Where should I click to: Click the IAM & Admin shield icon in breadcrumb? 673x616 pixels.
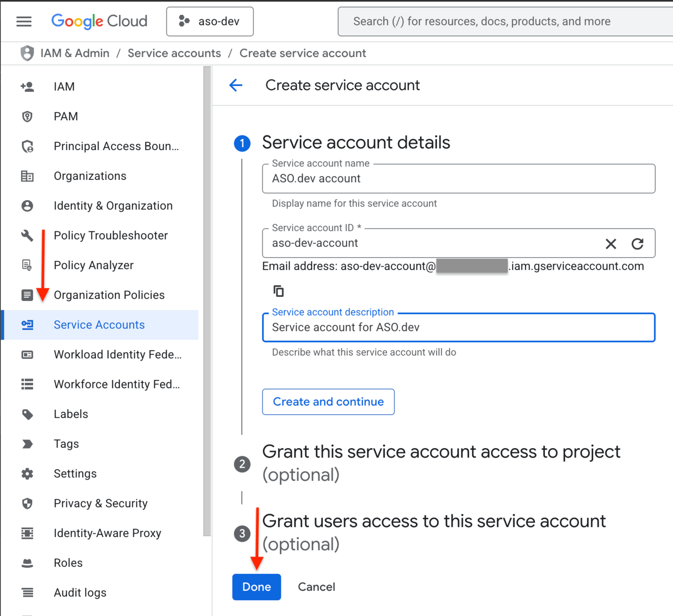27,53
